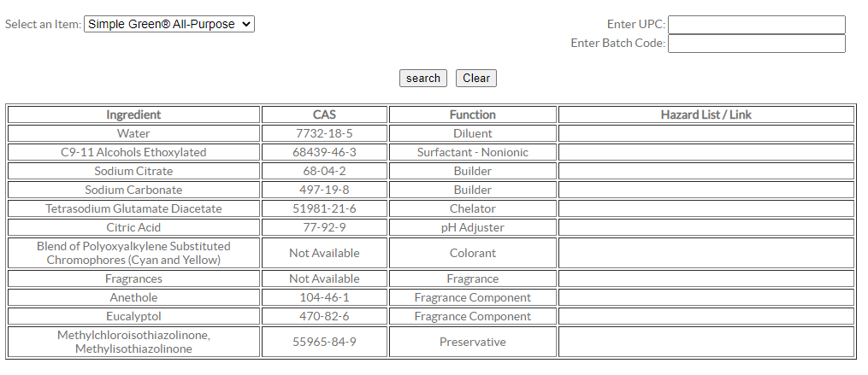Select the Water ingredient cell
The width and height of the screenshot is (868, 375).
[133, 133]
